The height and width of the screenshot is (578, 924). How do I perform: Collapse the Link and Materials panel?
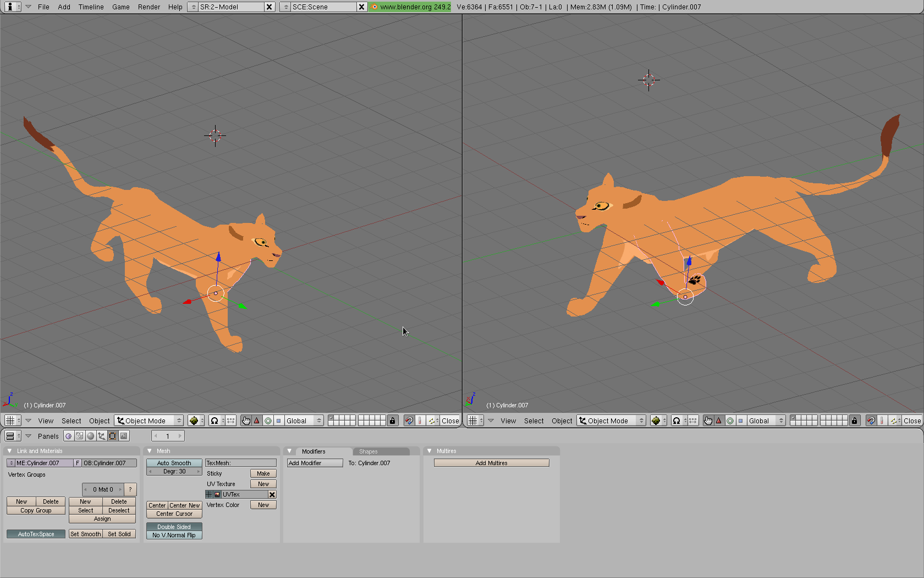tap(9, 451)
